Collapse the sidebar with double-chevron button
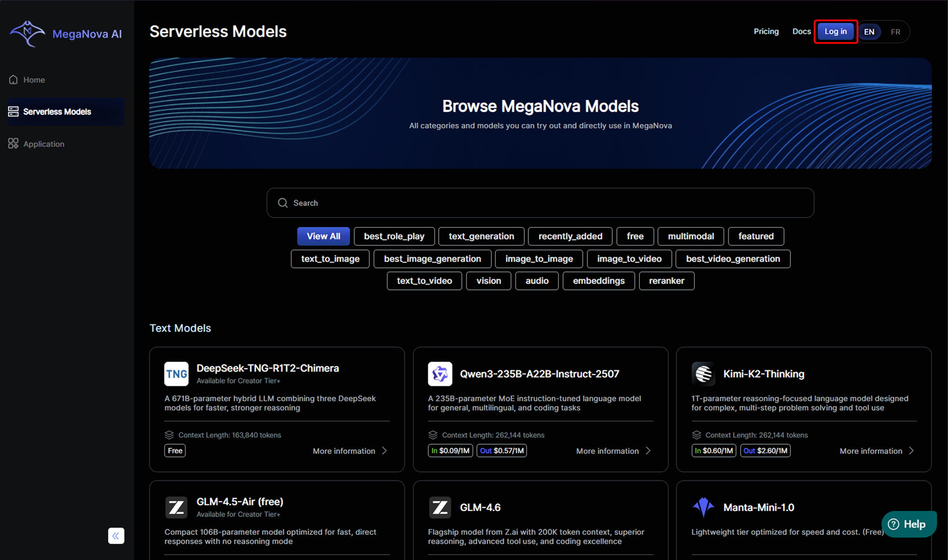Viewport: 948px width, 560px height. tap(116, 536)
